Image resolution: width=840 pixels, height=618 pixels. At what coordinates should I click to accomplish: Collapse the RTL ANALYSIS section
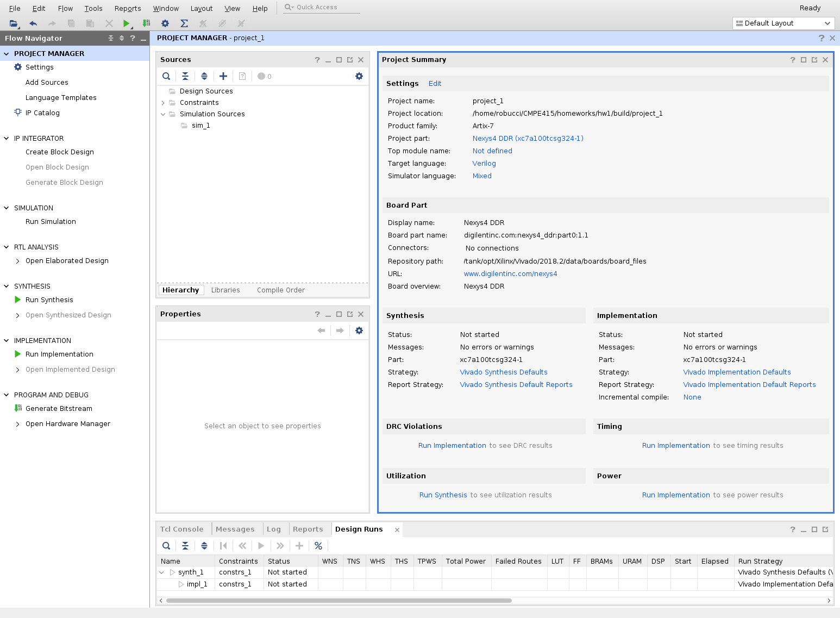pos(7,247)
